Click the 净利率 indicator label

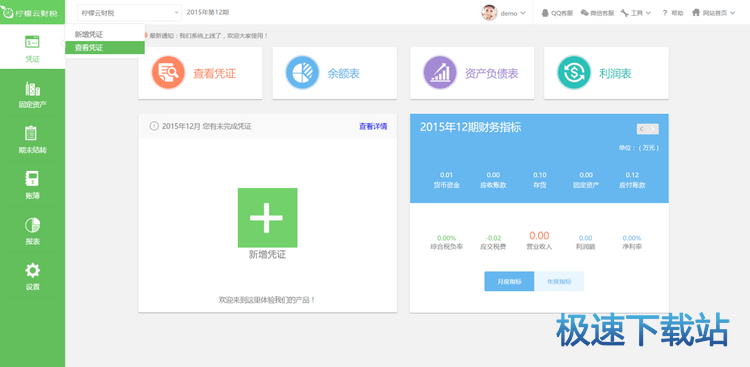(632, 247)
